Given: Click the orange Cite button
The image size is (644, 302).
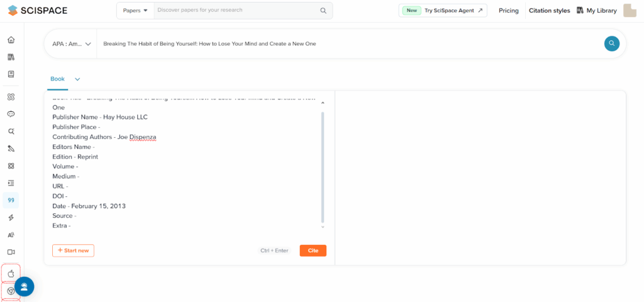Looking at the screenshot, I should [x=313, y=250].
